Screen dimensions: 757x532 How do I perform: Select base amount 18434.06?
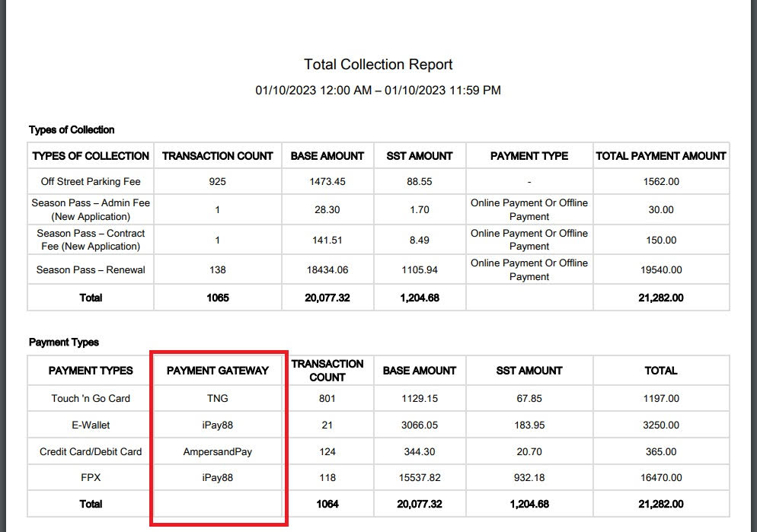[x=327, y=269]
